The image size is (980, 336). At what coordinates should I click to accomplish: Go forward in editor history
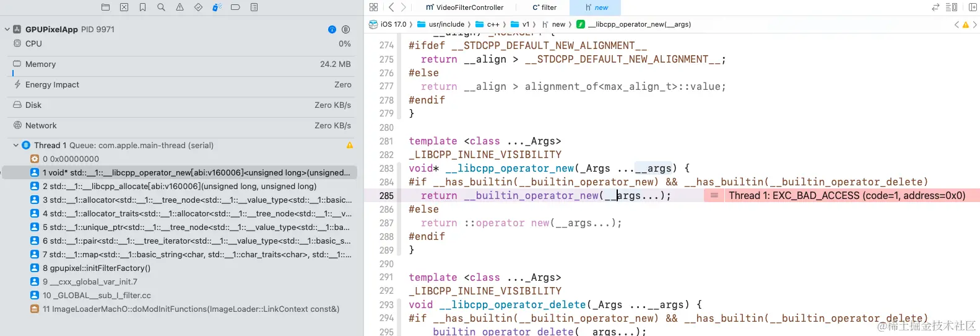pyautogui.click(x=404, y=7)
